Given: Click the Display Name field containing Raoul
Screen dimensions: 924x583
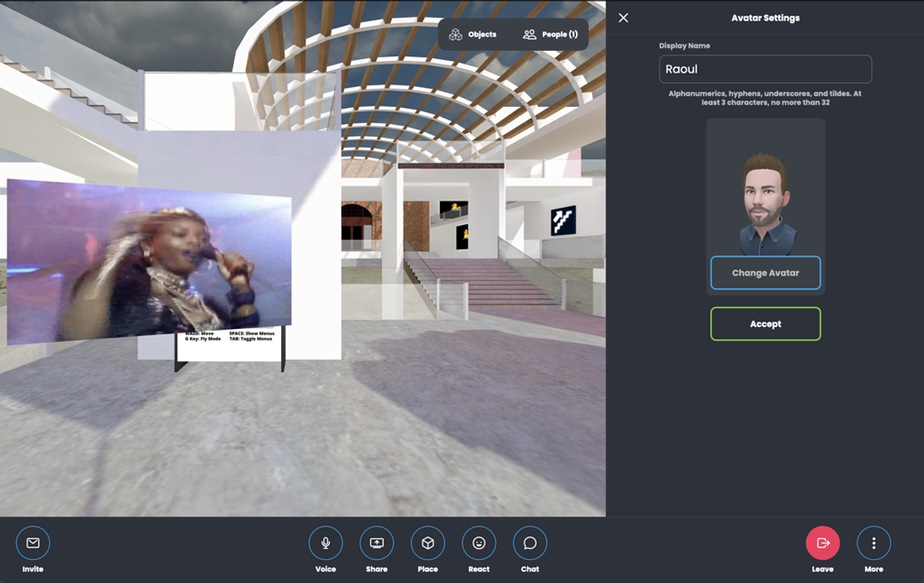Looking at the screenshot, I should click(x=765, y=69).
